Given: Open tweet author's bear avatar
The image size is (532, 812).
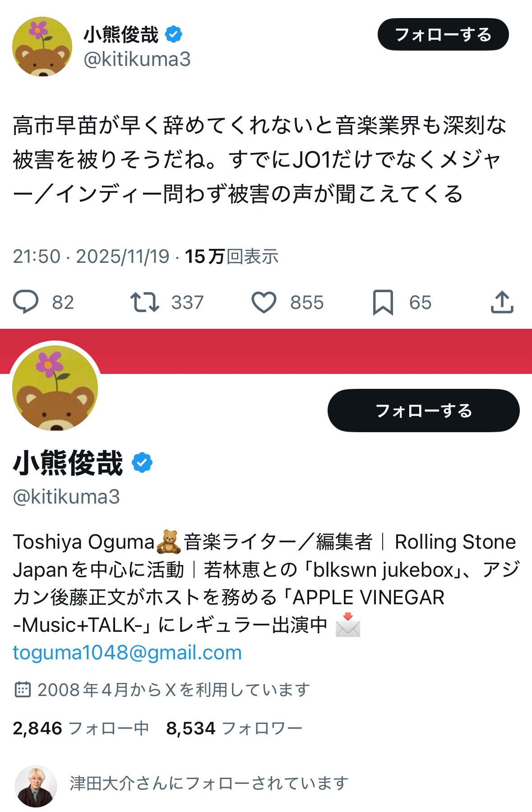Looking at the screenshot, I should [42, 47].
